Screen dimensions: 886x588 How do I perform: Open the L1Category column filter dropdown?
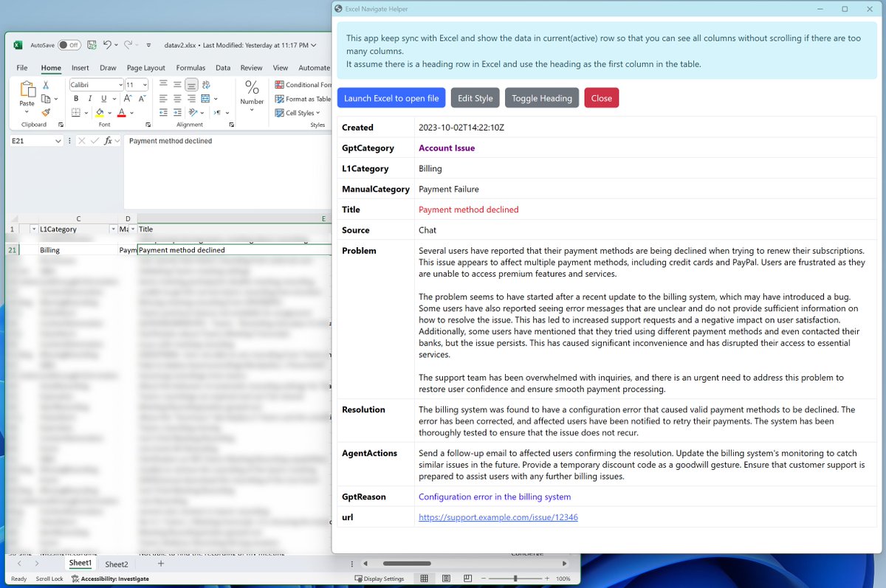pyautogui.click(x=113, y=229)
